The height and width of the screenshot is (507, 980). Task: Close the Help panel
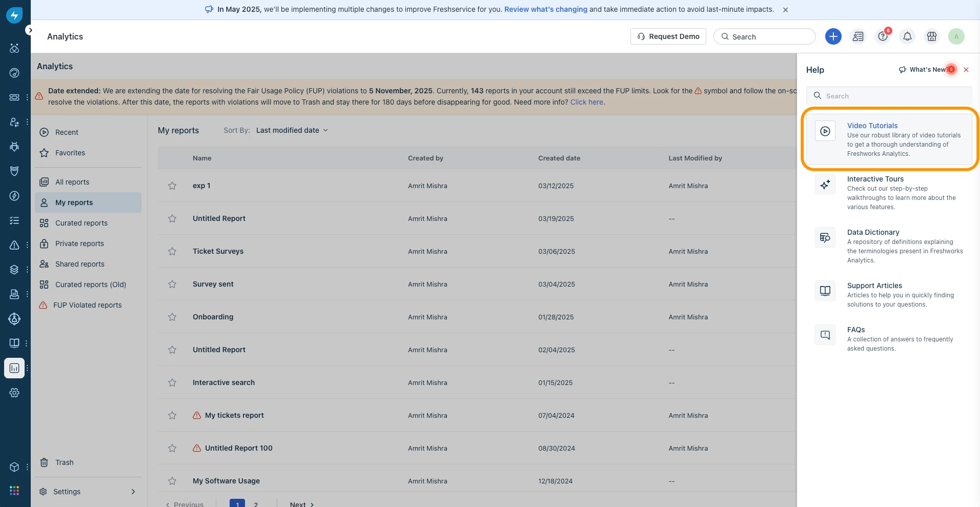pos(966,70)
